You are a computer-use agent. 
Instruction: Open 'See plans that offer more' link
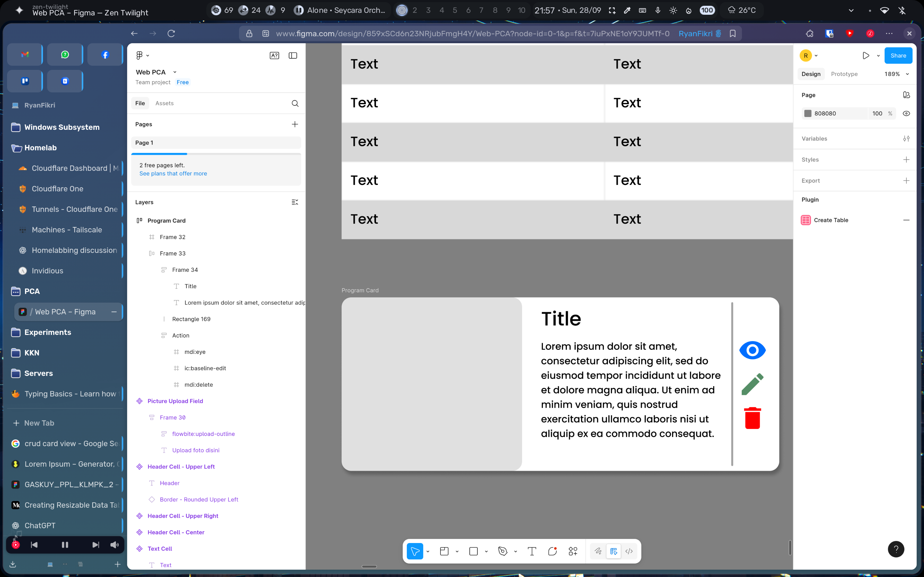pyautogui.click(x=173, y=174)
